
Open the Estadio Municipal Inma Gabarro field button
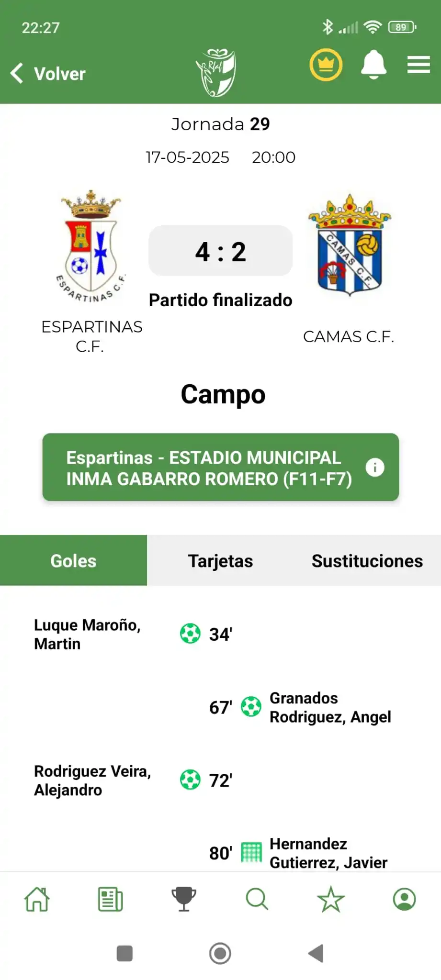220,467
